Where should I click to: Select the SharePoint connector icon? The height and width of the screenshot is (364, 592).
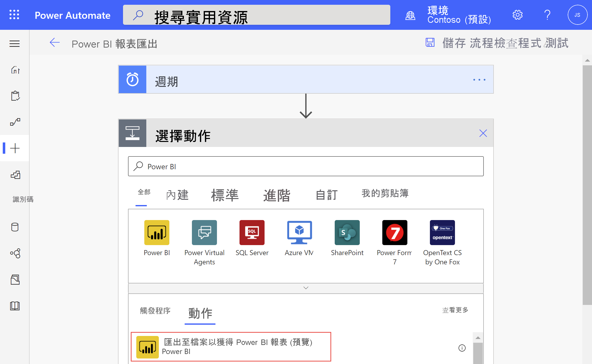tap(347, 233)
